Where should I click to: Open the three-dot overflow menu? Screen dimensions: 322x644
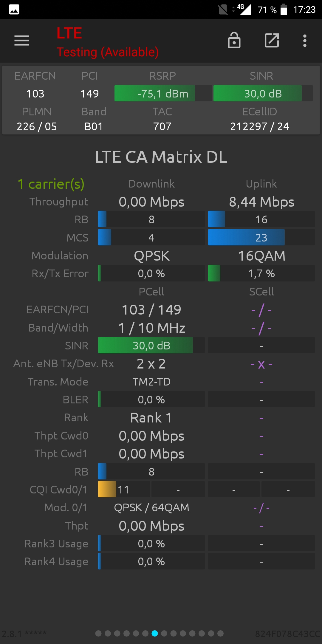[x=305, y=41]
